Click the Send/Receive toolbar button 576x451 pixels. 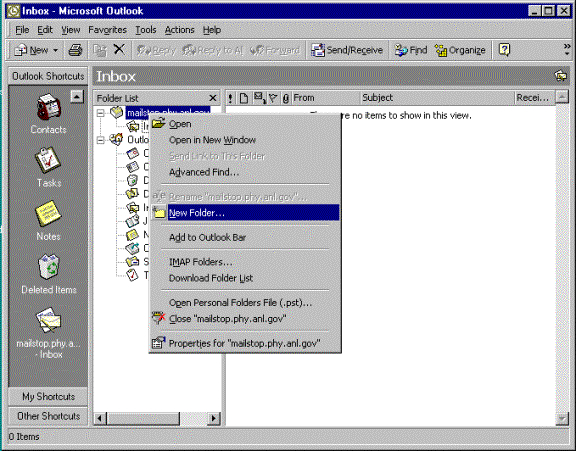(347, 50)
